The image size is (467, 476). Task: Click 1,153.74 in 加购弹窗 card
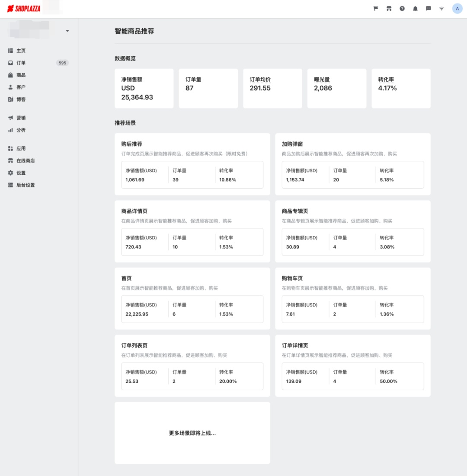click(295, 180)
